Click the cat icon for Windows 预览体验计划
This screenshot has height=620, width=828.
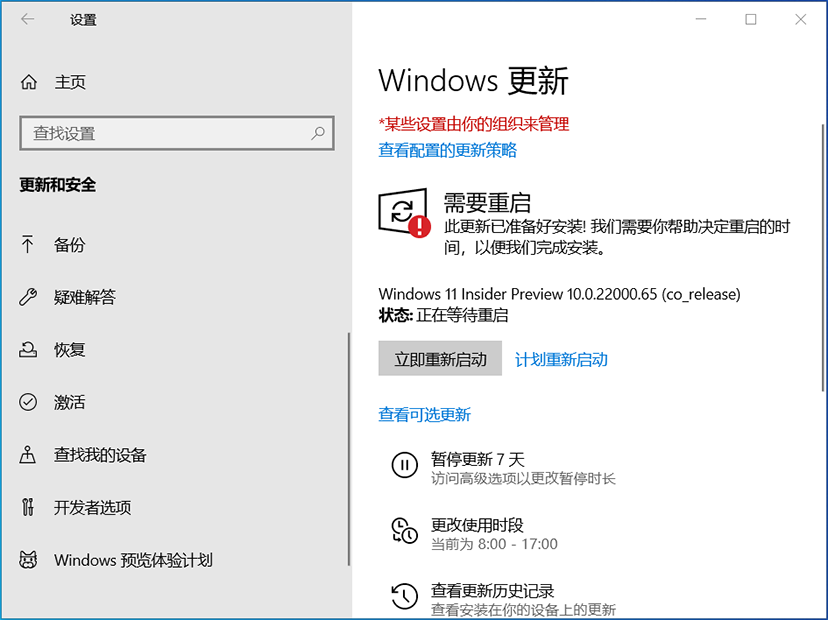coord(28,560)
